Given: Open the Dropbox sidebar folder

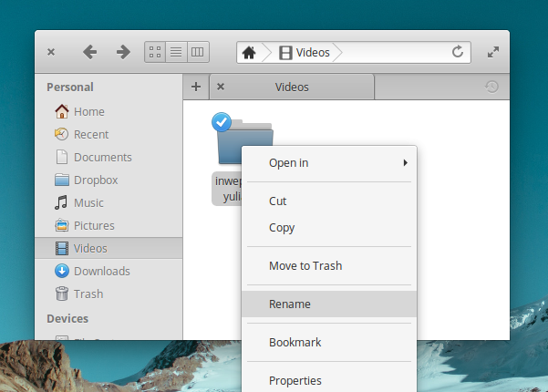Looking at the screenshot, I should [96, 180].
